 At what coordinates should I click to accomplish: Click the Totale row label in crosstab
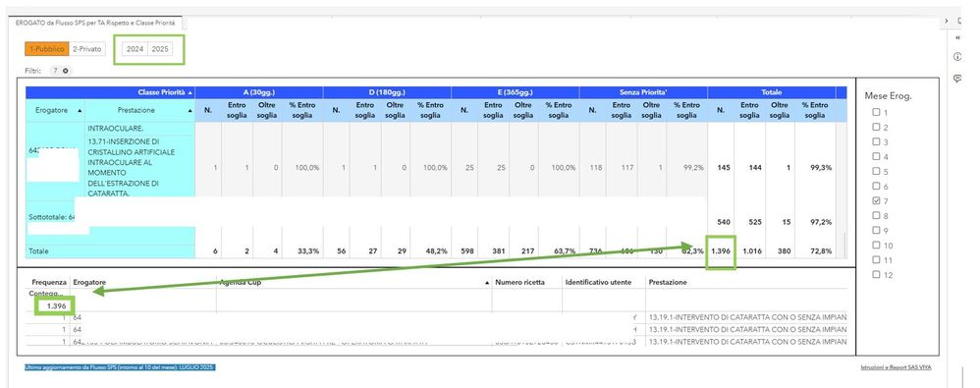click(x=38, y=251)
